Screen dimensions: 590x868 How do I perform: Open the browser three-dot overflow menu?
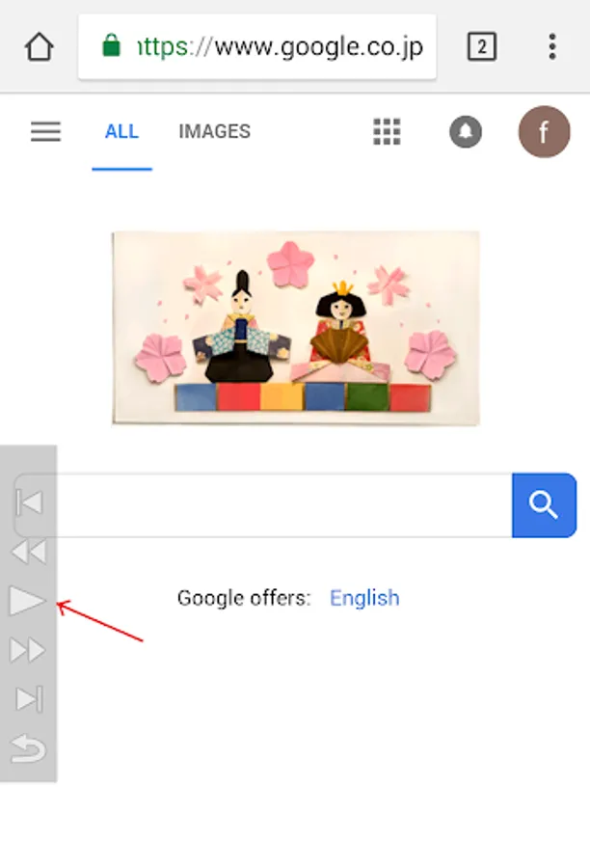[551, 46]
